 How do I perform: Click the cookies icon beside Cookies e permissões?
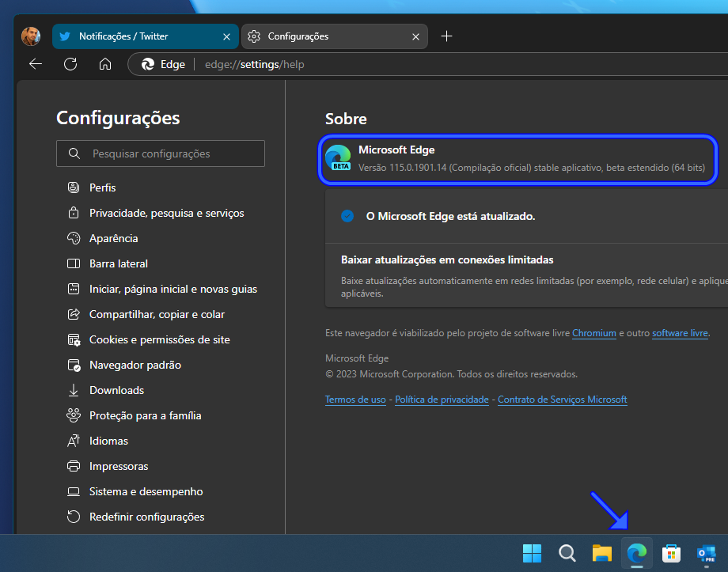click(74, 340)
